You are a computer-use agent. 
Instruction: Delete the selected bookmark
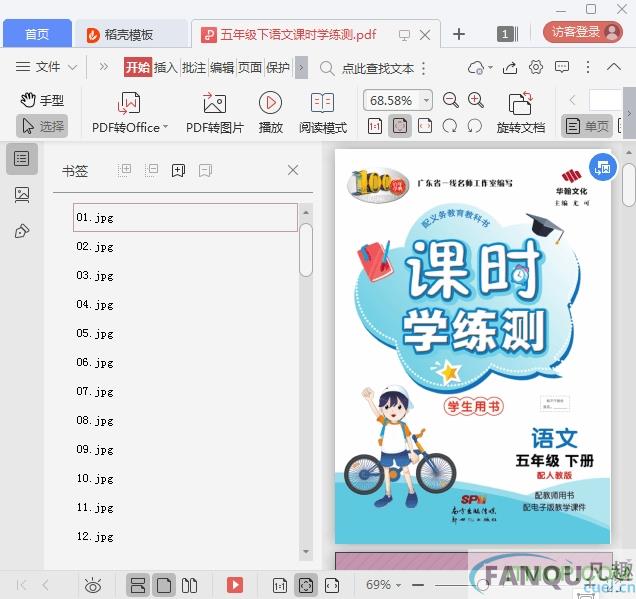[x=206, y=170]
